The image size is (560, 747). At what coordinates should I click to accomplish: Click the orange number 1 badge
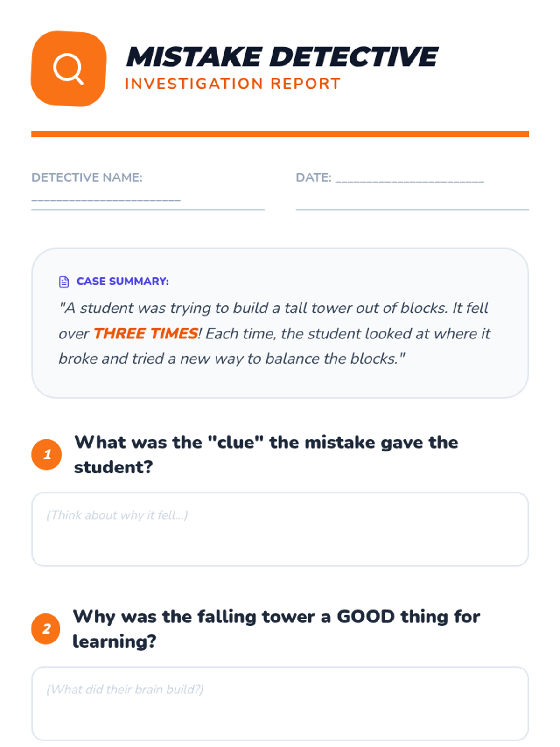tap(47, 454)
